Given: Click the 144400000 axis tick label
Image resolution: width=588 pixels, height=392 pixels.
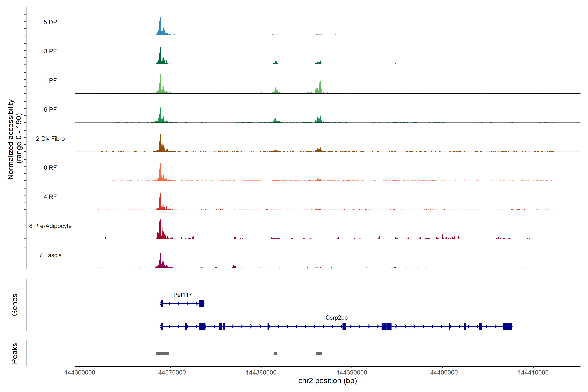Looking at the screenshot, I should click(x=442, y=372).
